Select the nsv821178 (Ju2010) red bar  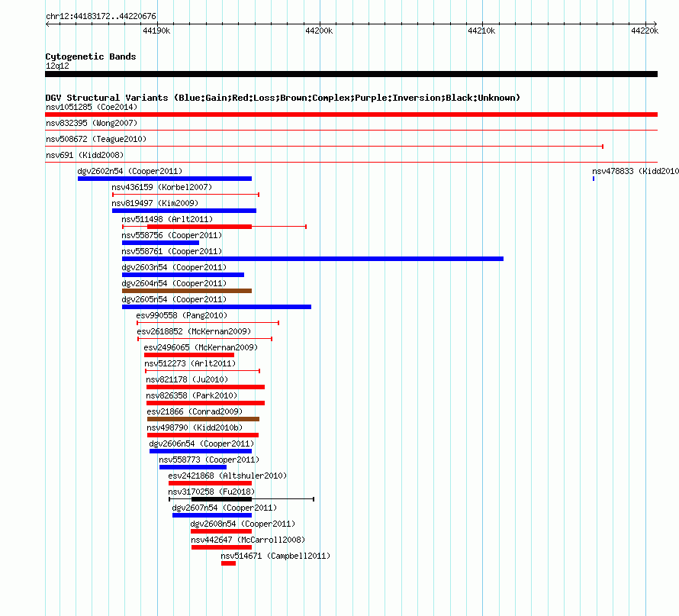pos(205,387)
